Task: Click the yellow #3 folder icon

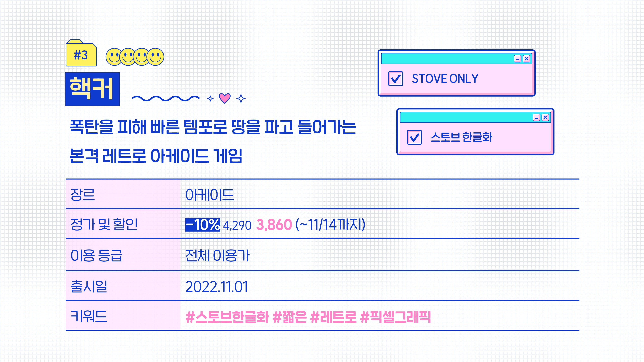Action: (81, 53)
